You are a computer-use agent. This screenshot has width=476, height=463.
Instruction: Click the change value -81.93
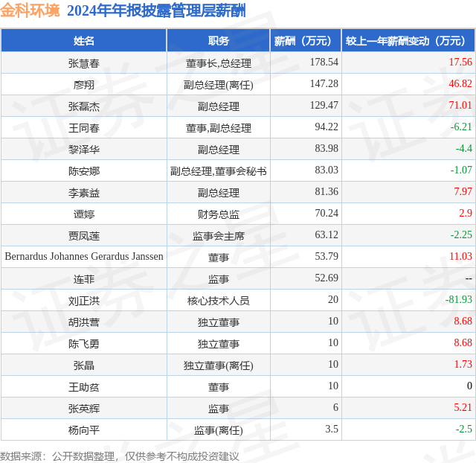[x=459, y=299]
